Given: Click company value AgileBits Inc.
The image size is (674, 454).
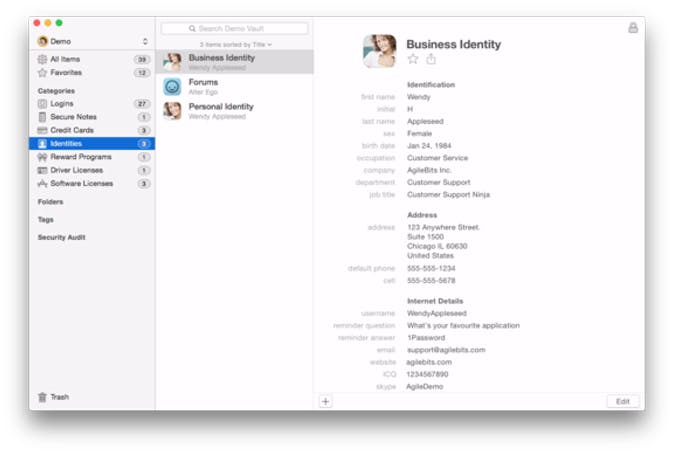Looking at the screenshot, I should [429, 170].
